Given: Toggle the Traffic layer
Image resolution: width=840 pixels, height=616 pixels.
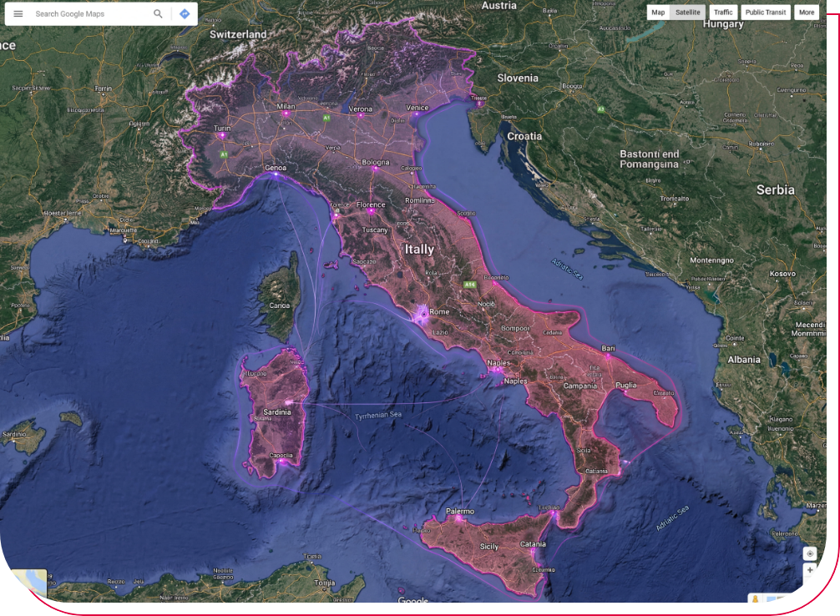Looking at the screenshot, I should (x=723, y=13).
